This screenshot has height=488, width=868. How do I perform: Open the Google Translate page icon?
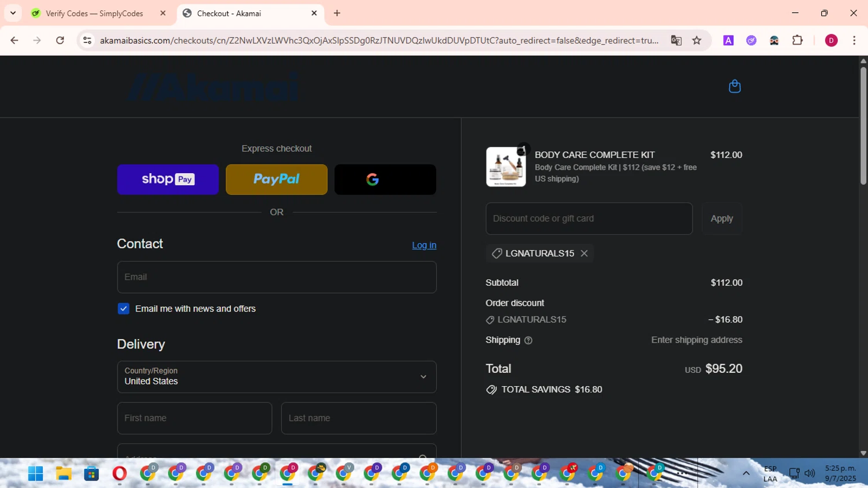[676, 41]
